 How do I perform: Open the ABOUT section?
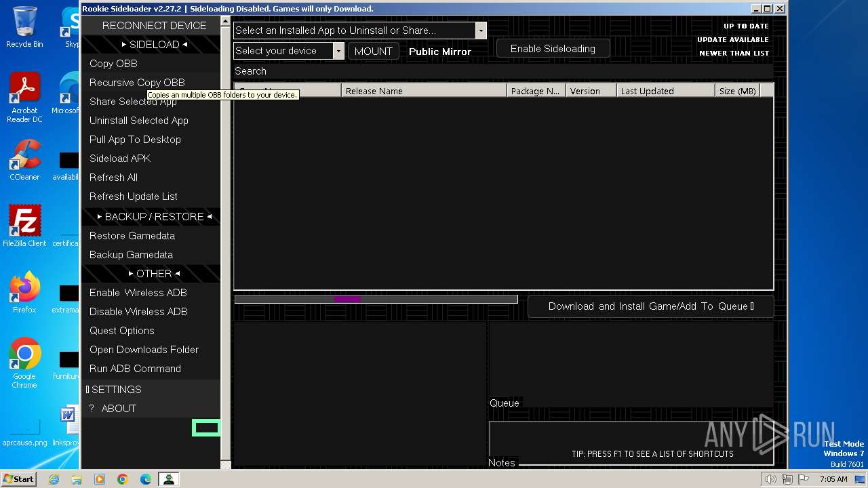click(151, 409)
